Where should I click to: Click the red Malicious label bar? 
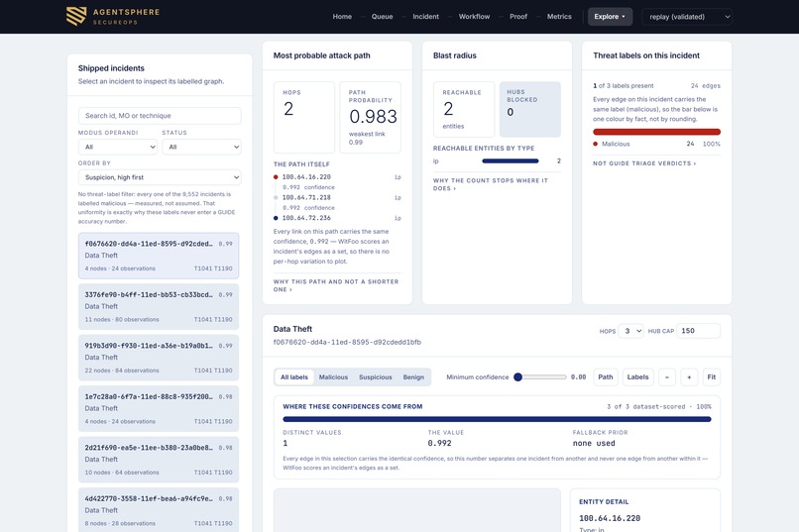coord(656,132)
